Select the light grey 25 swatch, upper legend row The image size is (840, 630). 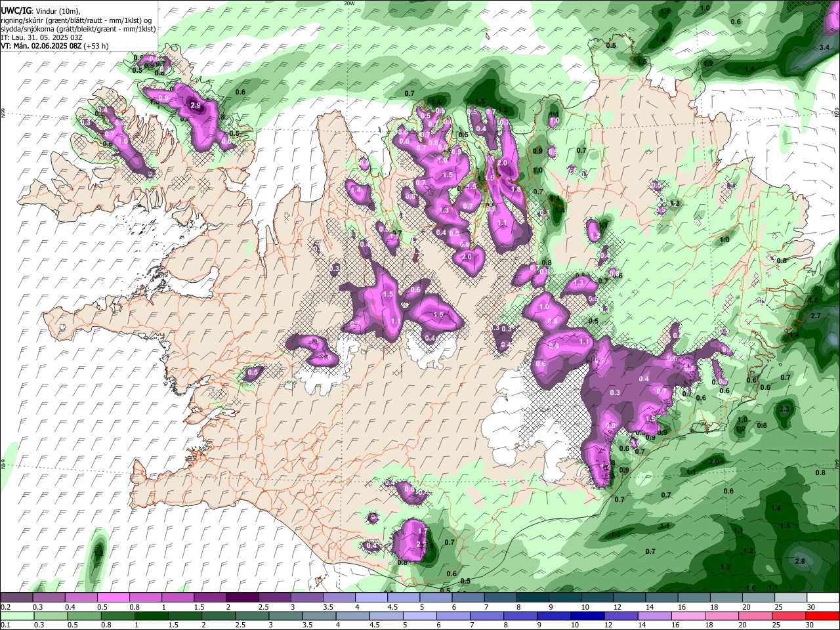tap(790, 598)
